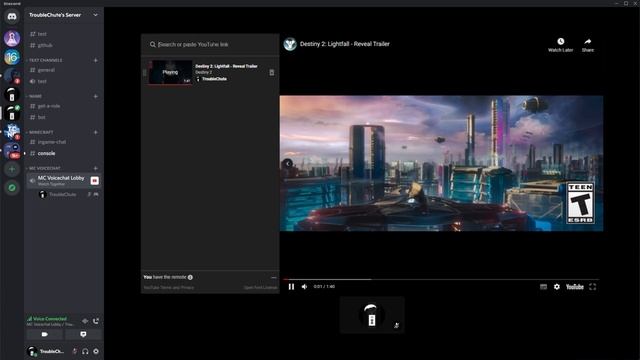The image size is (640, 360).
Task: Click the Destiny 2 channel avatar on video
Action: [290, 44]
